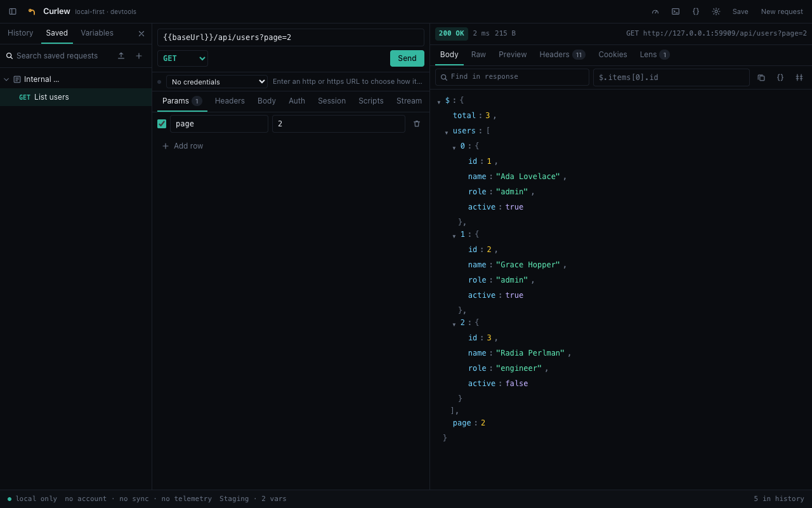
Task: Select the response Body tab
Action: 449,55
